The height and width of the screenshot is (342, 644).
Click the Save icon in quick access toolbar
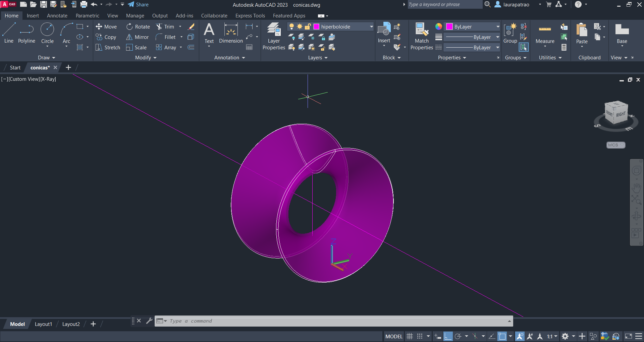pos(44,5)
